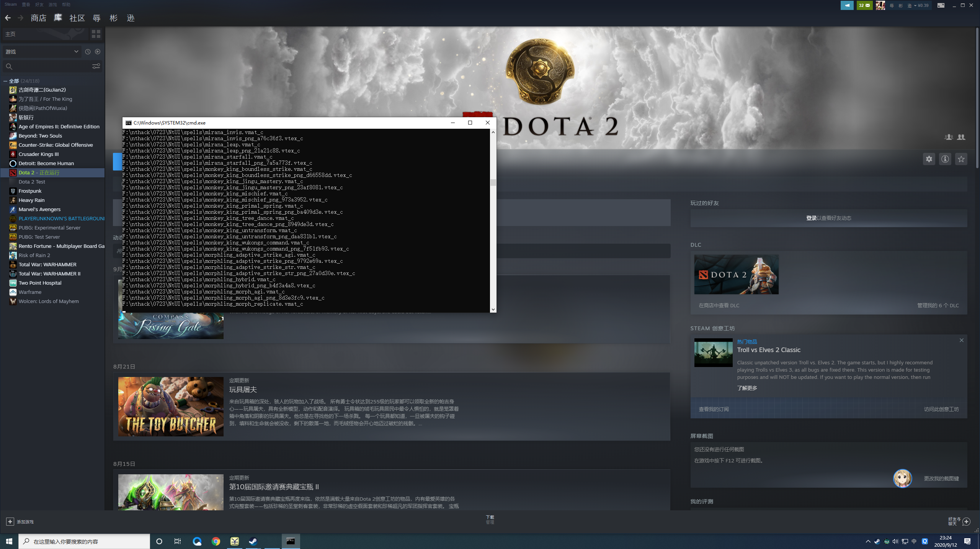This screenshot has width=980, height=549.
Task: Open the 游戏 menu in menu bar
Action: pyautogui.click(x=52, y=5)
